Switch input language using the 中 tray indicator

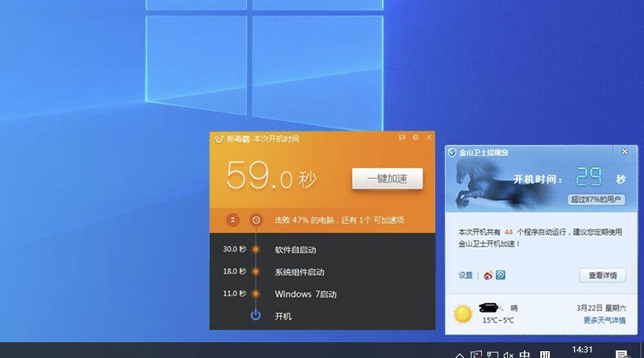[x=524, y=355]
